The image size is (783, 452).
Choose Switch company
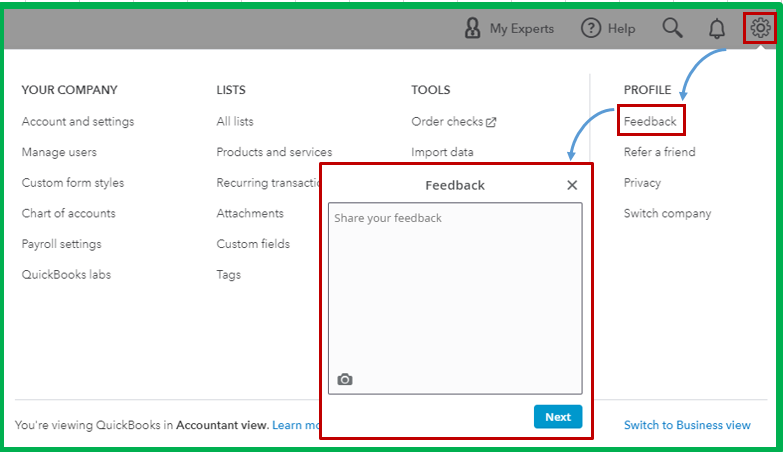pos(667,213)
